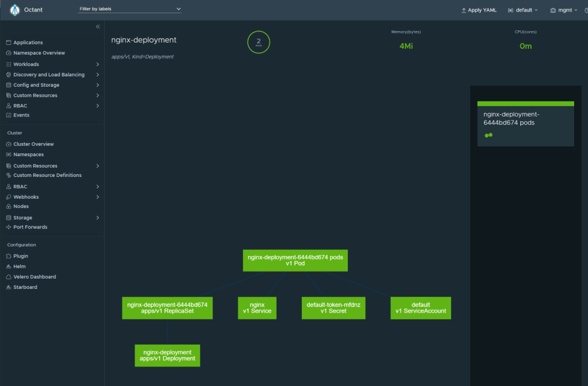Open the default namespace dropdown

click(x=523, y=10)
